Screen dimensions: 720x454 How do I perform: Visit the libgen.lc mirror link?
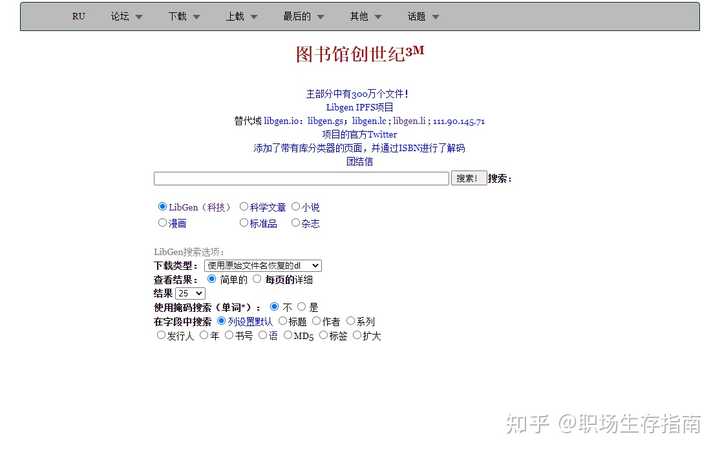pyautogui.click(x=369, y=121)
